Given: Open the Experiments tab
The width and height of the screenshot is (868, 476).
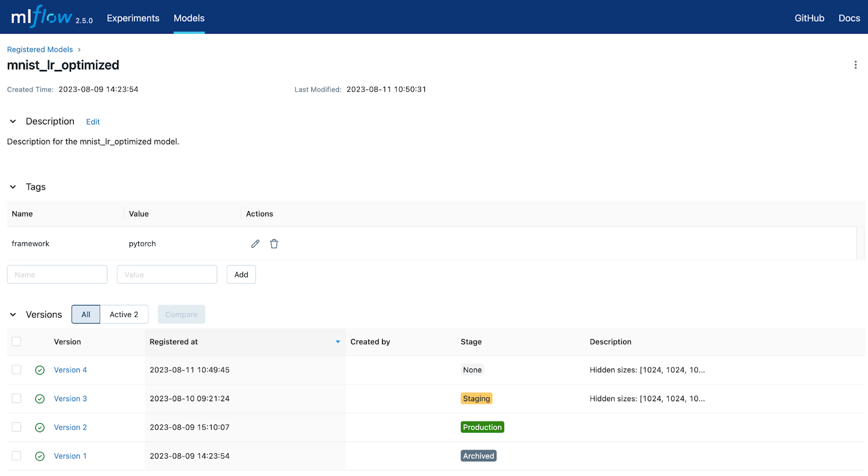Looking at the screenshot, I should pyautogui.click(x=133, y=18).
